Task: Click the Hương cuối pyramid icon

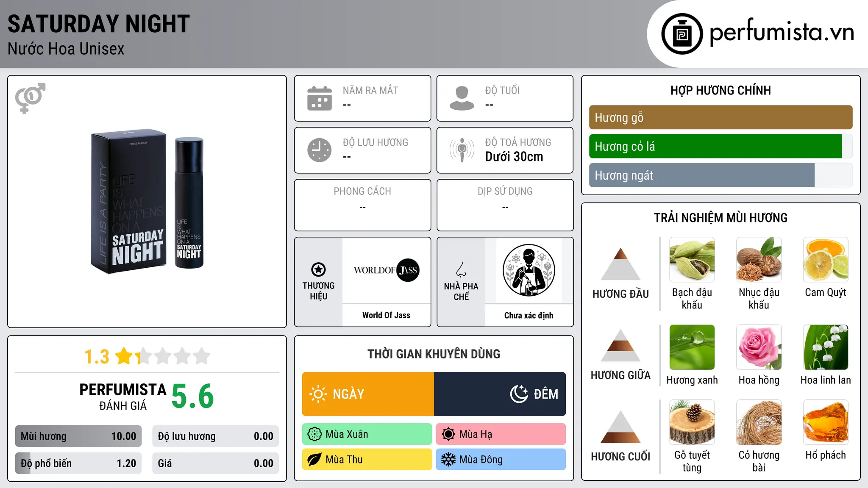Action: (x=620, y=427)
